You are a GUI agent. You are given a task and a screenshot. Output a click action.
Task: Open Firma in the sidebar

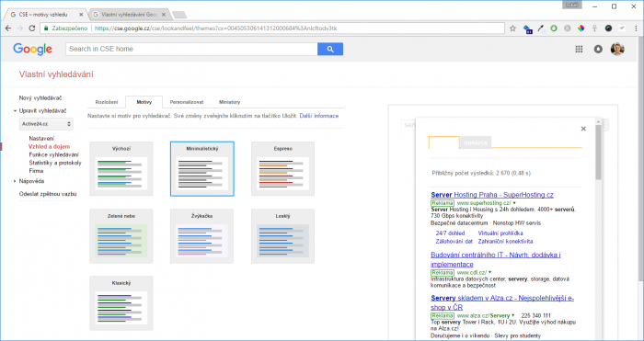(36, 171)
